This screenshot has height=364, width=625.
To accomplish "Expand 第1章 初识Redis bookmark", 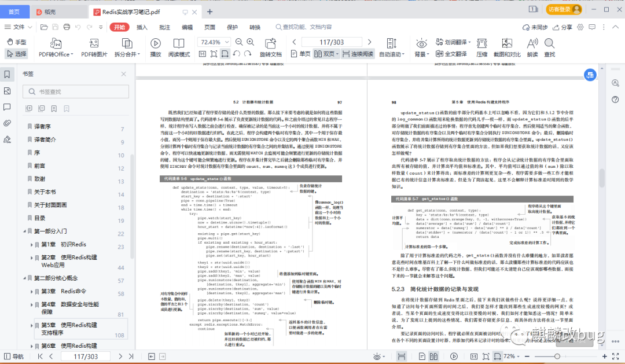I will pos(31,244).
